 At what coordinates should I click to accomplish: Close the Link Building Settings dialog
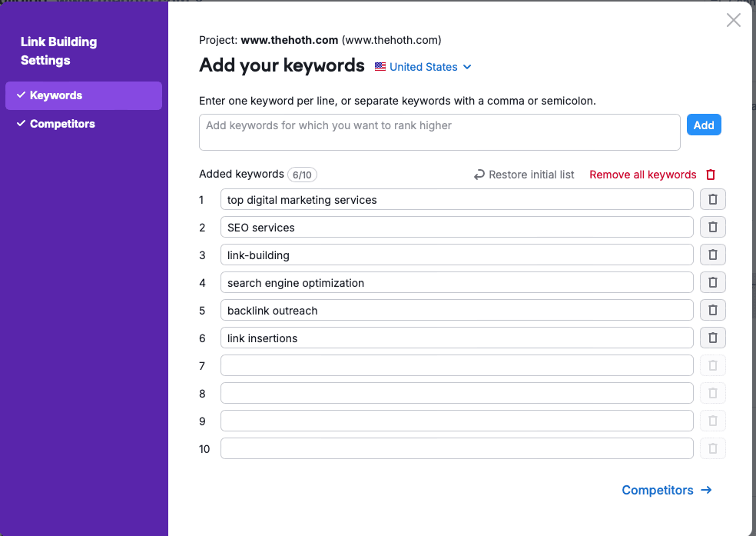(x=734, y=21)
